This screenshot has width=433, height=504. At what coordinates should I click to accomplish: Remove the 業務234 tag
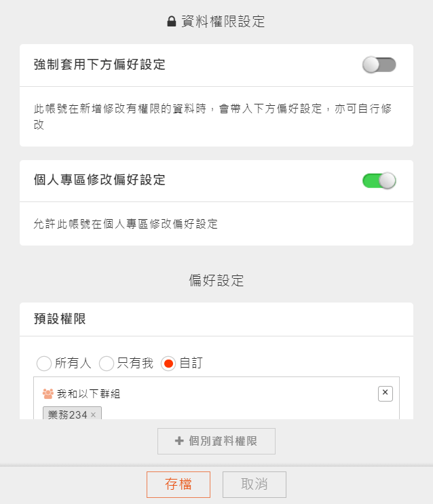[93, 414]
